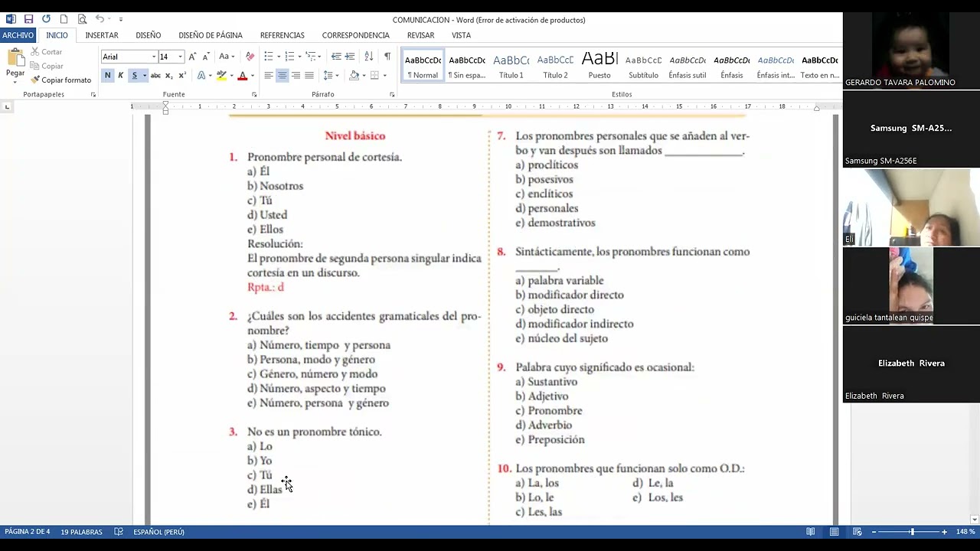
Task: Clear all formatting with the eraser icon
Action: (x=250, y=57)
